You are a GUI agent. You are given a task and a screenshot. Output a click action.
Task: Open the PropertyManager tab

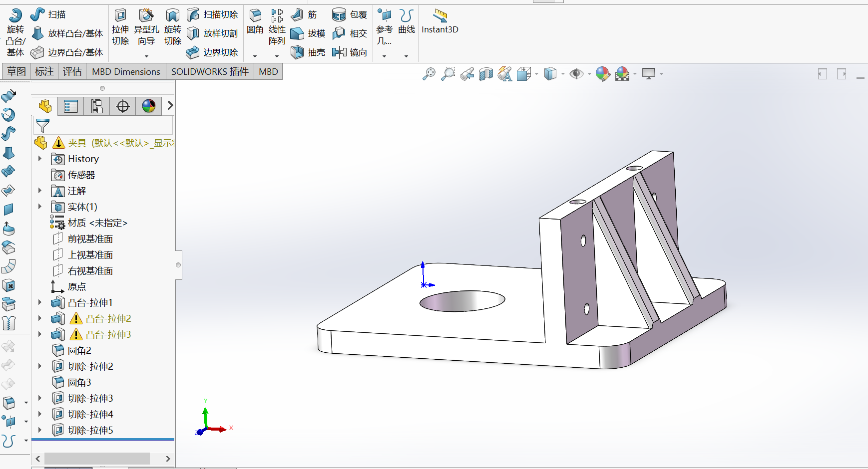(71, 106)
